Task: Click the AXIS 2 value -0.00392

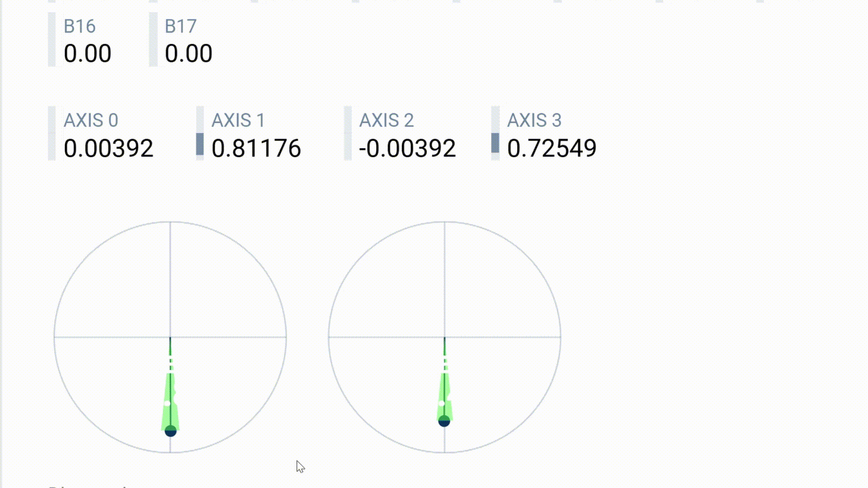Action: tap(407, 148)
